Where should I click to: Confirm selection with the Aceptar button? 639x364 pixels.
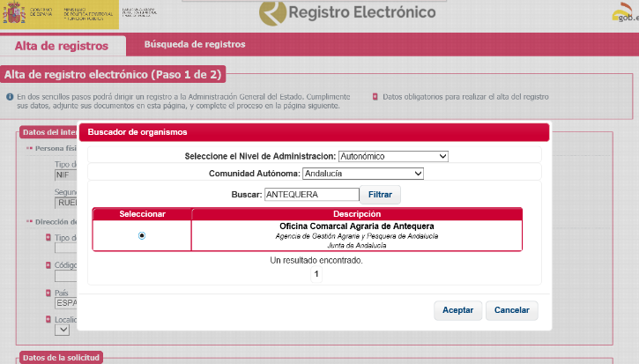457,310
